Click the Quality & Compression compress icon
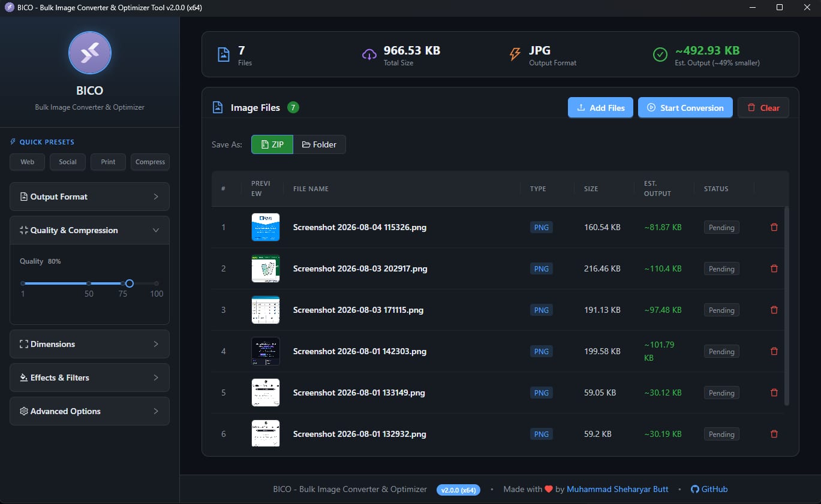Screen dimensions: 821x504 24,230
